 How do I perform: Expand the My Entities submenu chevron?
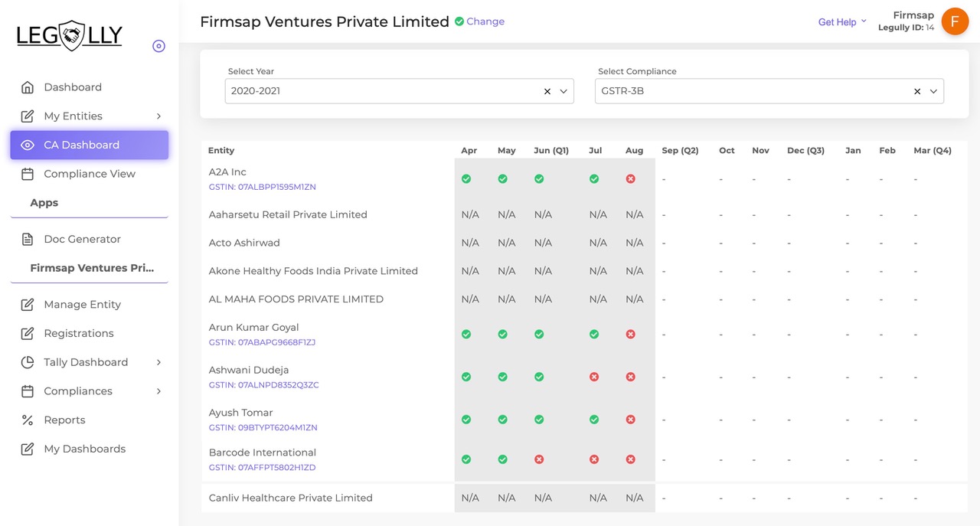[x=158, y=116]
